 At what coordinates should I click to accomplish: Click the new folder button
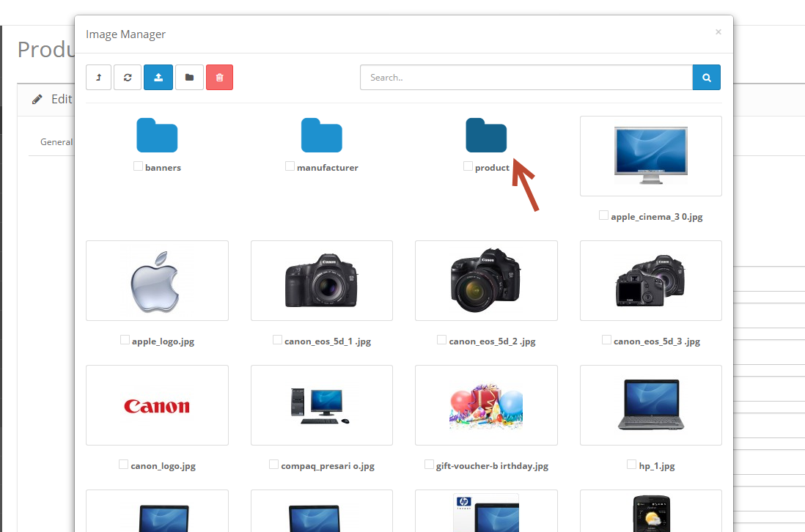(x=189, y=78)
